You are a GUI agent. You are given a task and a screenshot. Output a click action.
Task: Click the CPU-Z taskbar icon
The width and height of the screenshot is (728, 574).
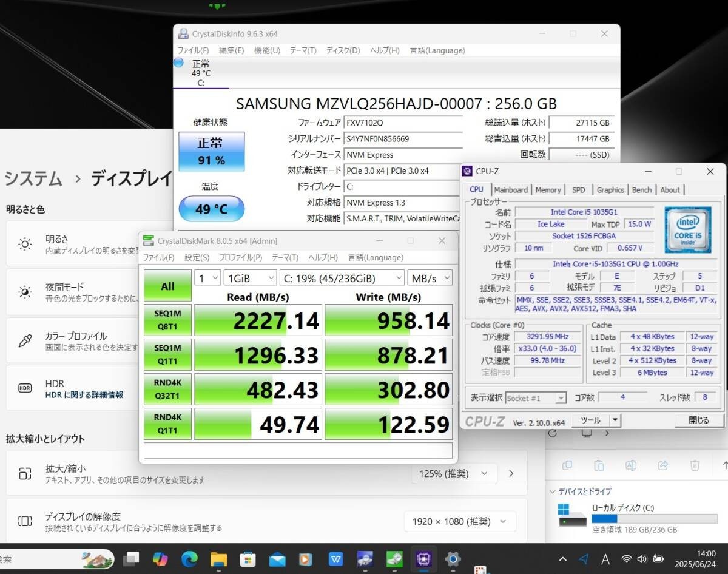(423, 558)
